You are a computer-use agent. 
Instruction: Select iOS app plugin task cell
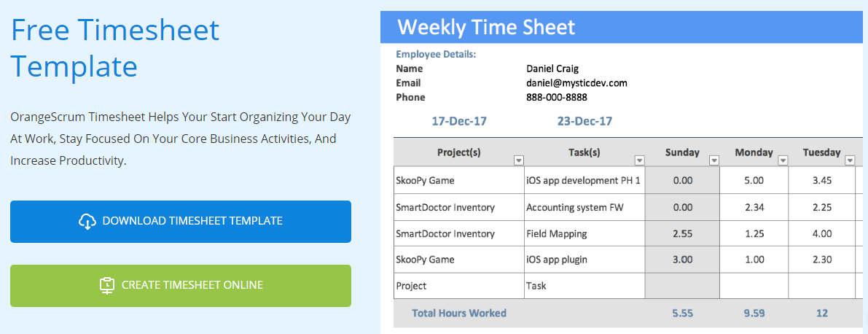coord(585,259)
